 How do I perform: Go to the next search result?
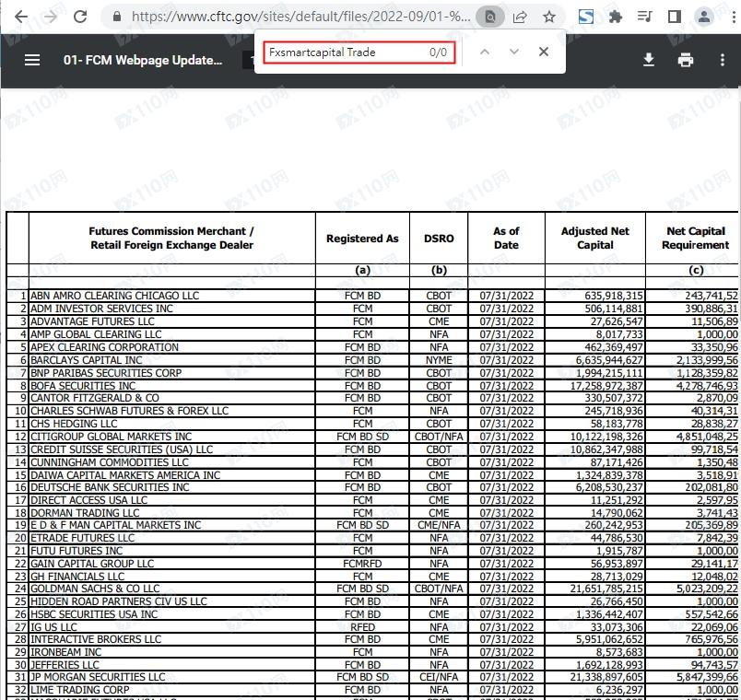514,52
